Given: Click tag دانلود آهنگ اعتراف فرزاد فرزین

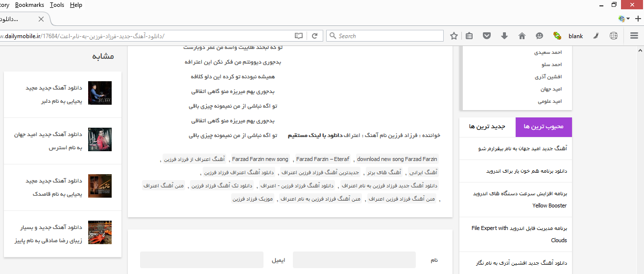Looking at the screenshot, I should point(239,172).
